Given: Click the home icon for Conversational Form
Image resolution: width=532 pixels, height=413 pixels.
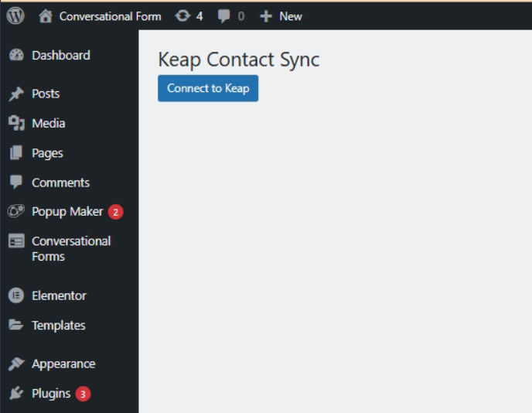Looking at the screenshot, I should click(x=46, y=15).
